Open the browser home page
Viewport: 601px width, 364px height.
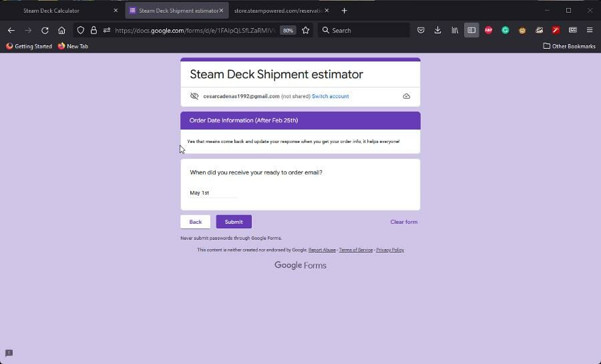(x=61, y=30)
